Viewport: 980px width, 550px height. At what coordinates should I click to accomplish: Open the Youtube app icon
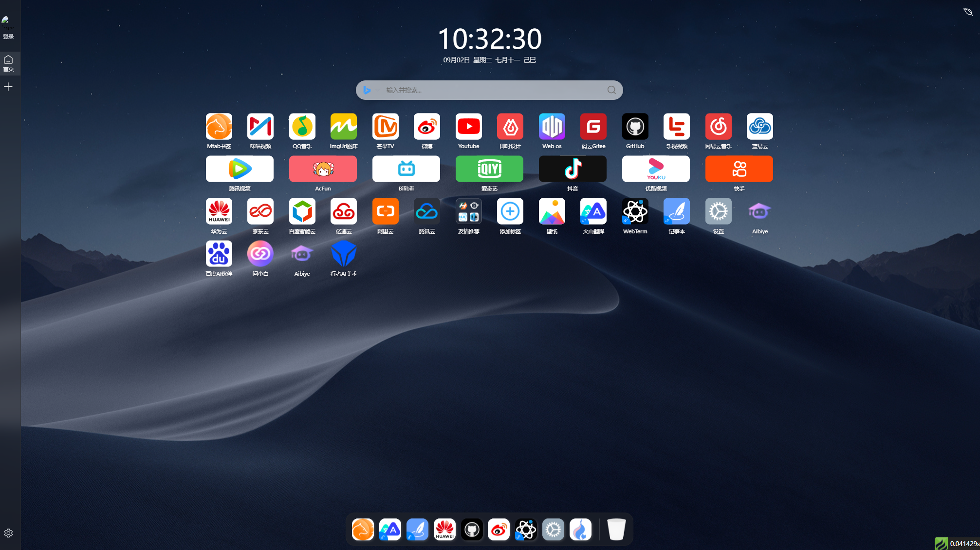tap(468, 127)
